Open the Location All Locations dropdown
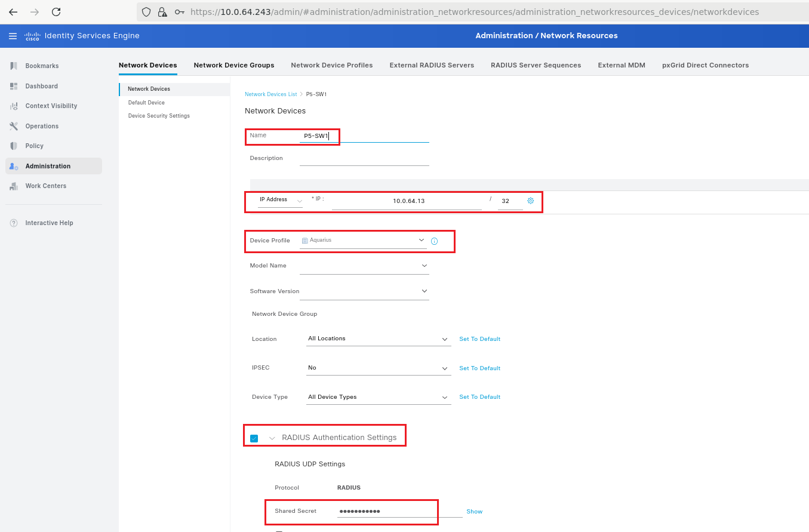Image resolution: width=809 pixels, height=532 pixels. click(x=379, y=339)
